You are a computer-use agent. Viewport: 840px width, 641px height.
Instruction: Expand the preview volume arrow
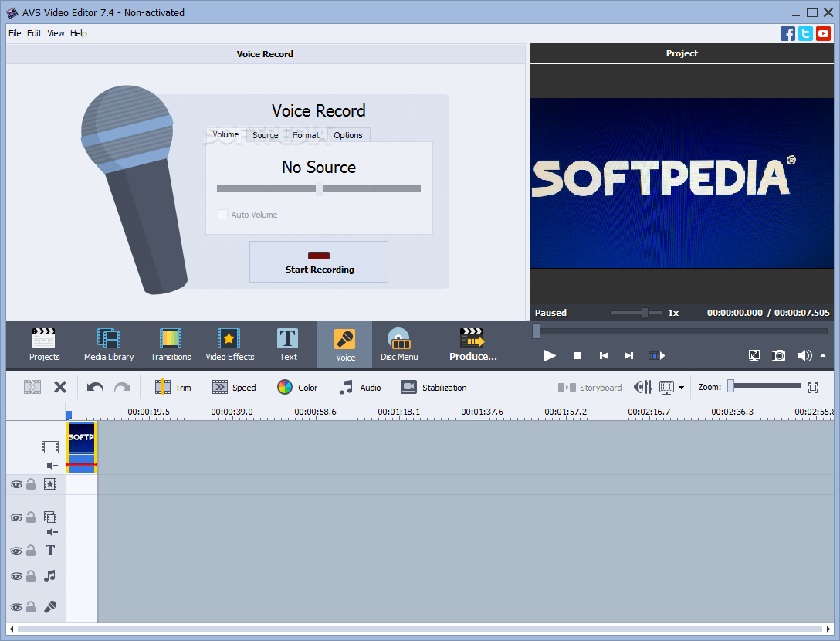(x=823, y=355)
